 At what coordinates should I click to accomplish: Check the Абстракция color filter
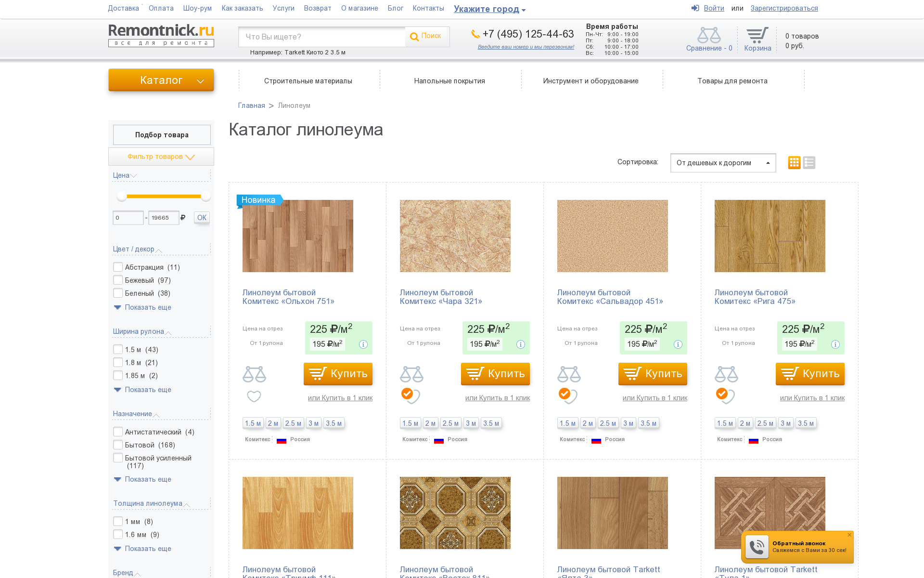118,267
